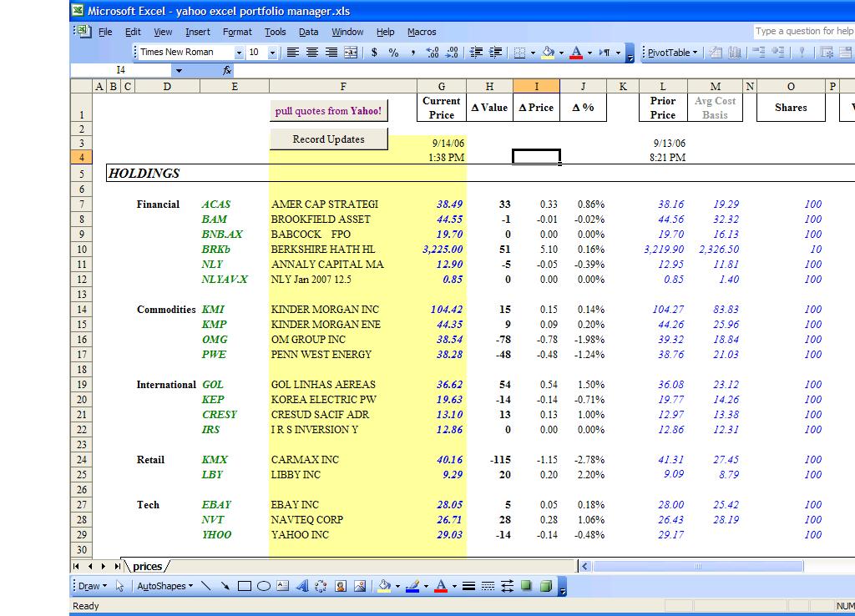Click Line Color brush in Drawing toolbar
Image resolution: width=855 pixels, height=616 pixels.
[x=412, y=586]
